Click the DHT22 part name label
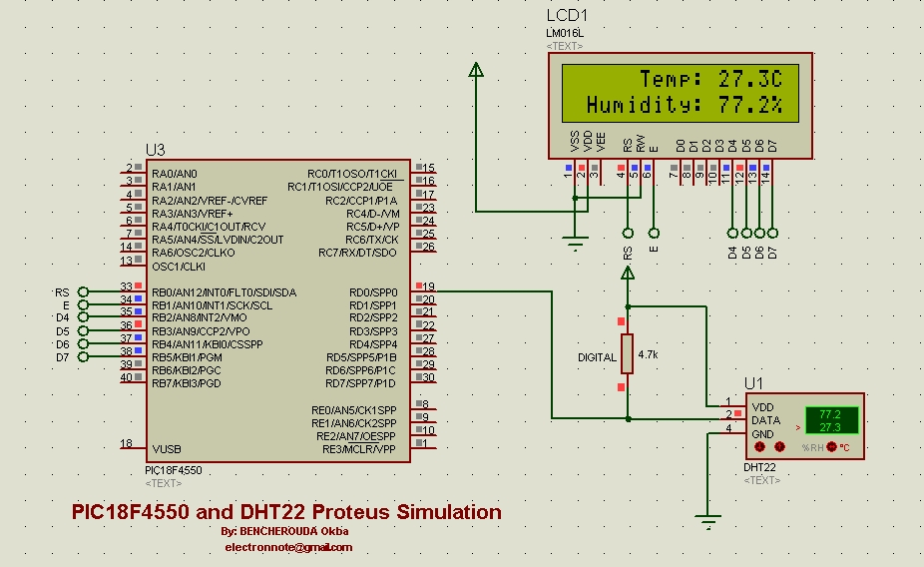Viewport: 924px width, 567px height. click(x=759, y=467)
